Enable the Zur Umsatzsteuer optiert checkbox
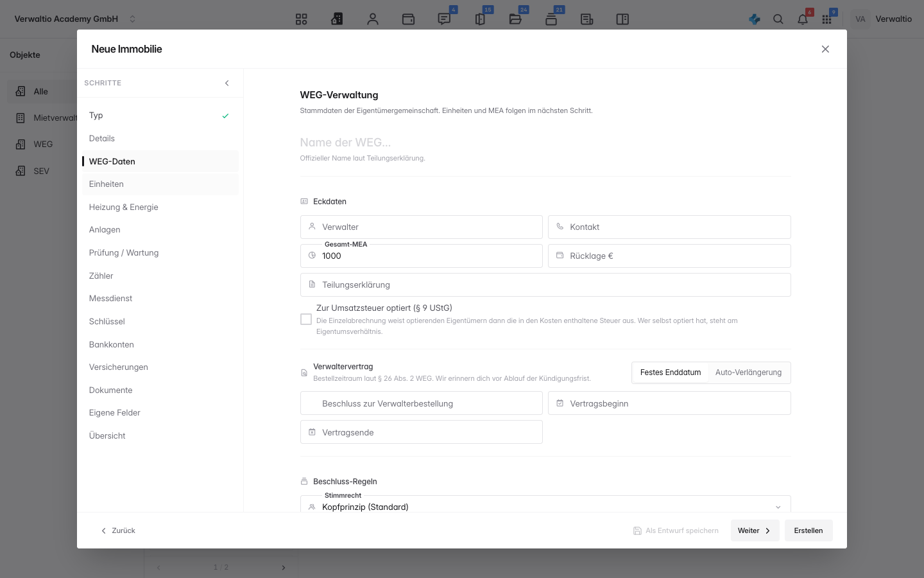This screenshot has height=578, width=924. 306,319
